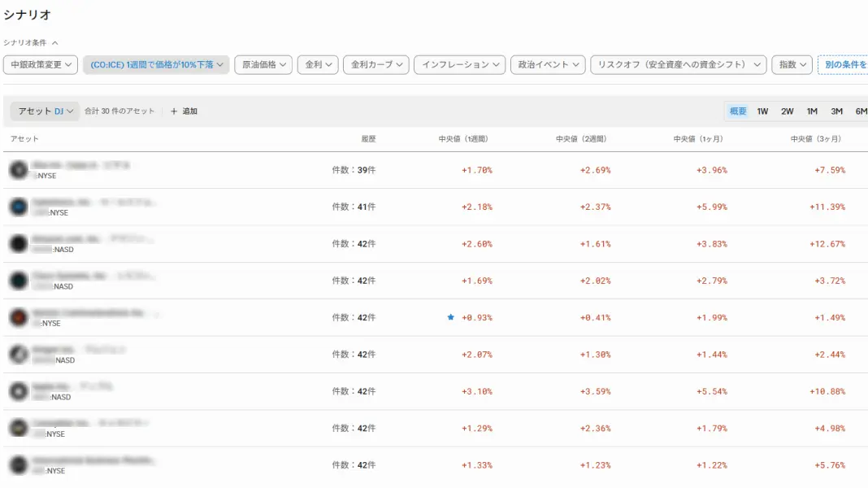Click the +3.59% two-week median value
Image resolution: width=868 pixels, height=488 pixels.
point(595,391)
